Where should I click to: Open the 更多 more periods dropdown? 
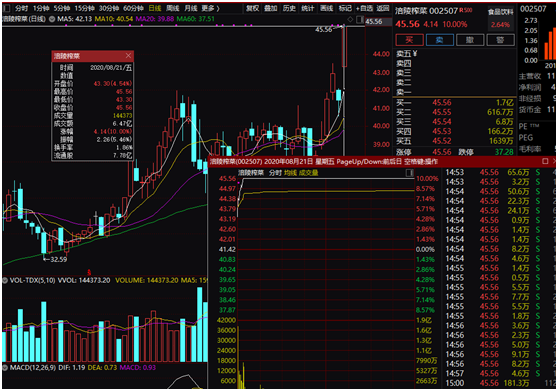210,8
